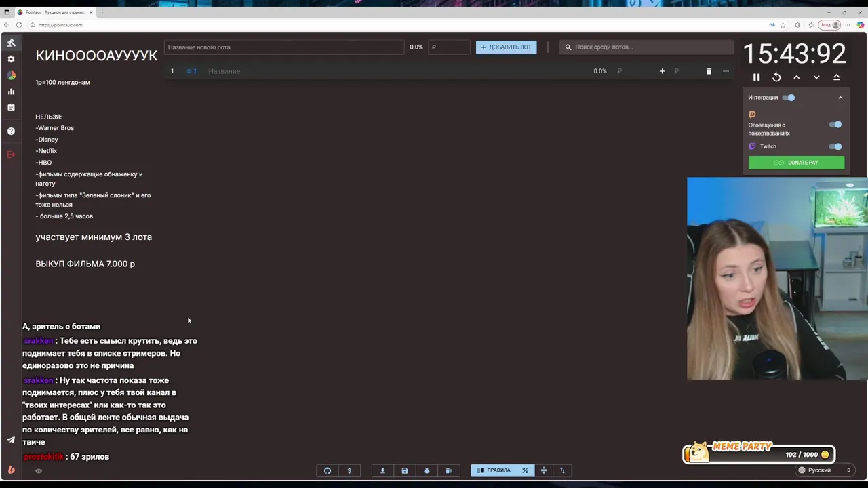This screenshot has height=488, width=868.
Task: Click the browser reload button
Action: [x=19, y=25]
